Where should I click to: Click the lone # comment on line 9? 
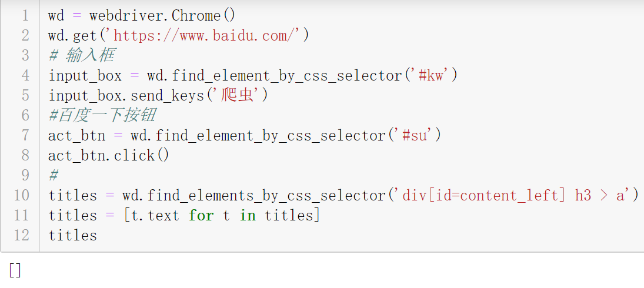(53, 176)
